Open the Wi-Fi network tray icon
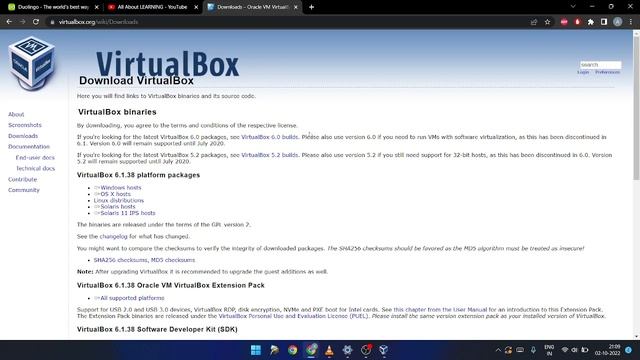Screen dimensions: 640x360 point(565,350)
